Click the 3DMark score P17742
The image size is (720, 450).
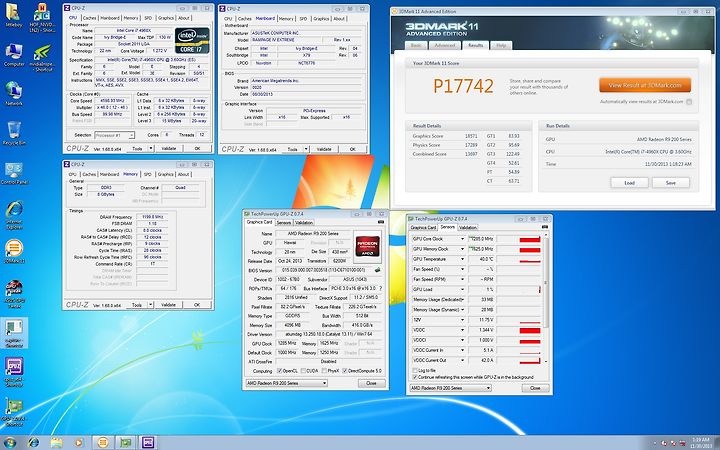pos(463,86)
